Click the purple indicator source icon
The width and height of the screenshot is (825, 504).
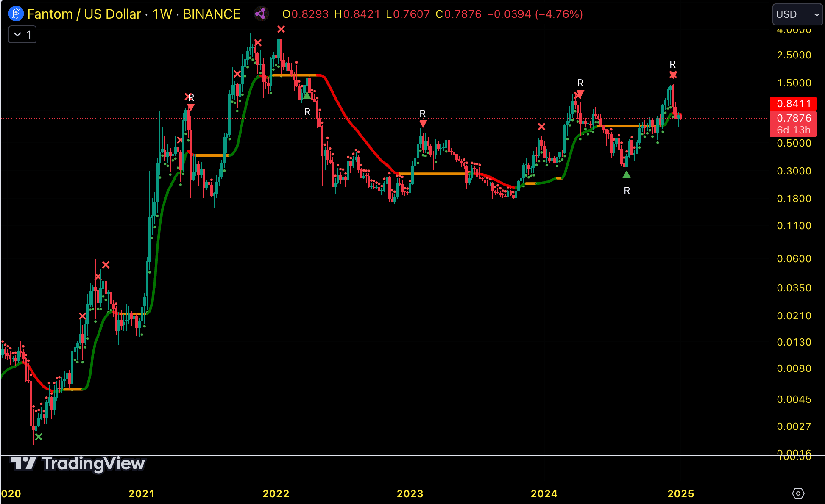coord(261,14)
